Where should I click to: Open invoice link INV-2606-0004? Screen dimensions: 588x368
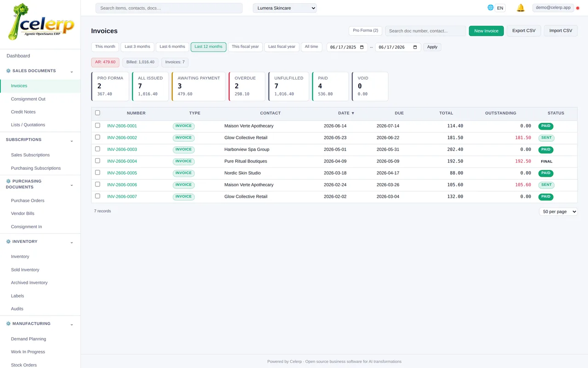pos(122,161)
